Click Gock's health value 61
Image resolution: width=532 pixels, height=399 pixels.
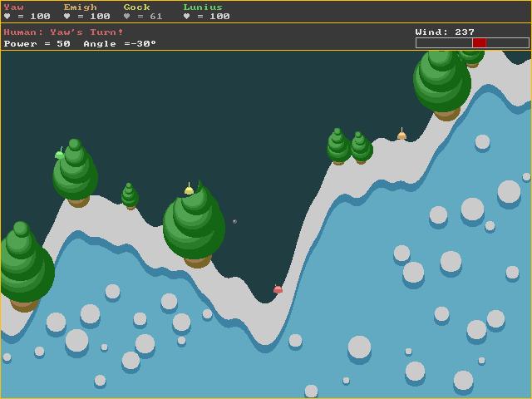(x=156, y=17)
